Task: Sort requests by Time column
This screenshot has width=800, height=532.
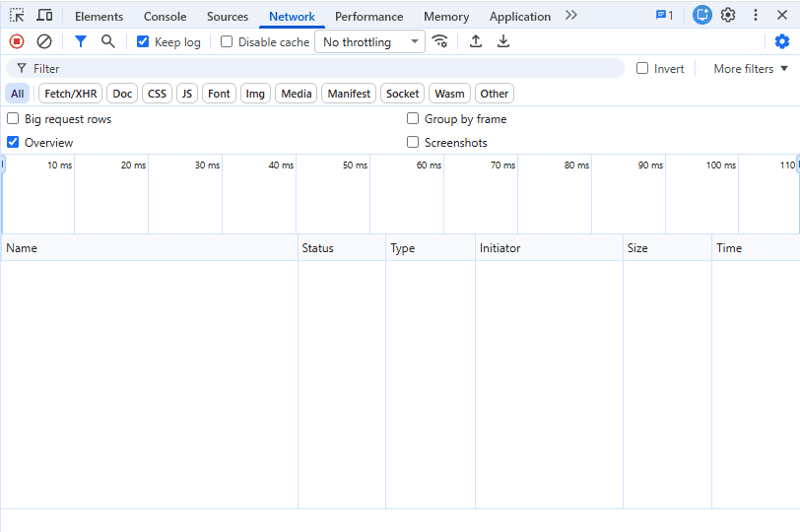Action: [756, 248]
